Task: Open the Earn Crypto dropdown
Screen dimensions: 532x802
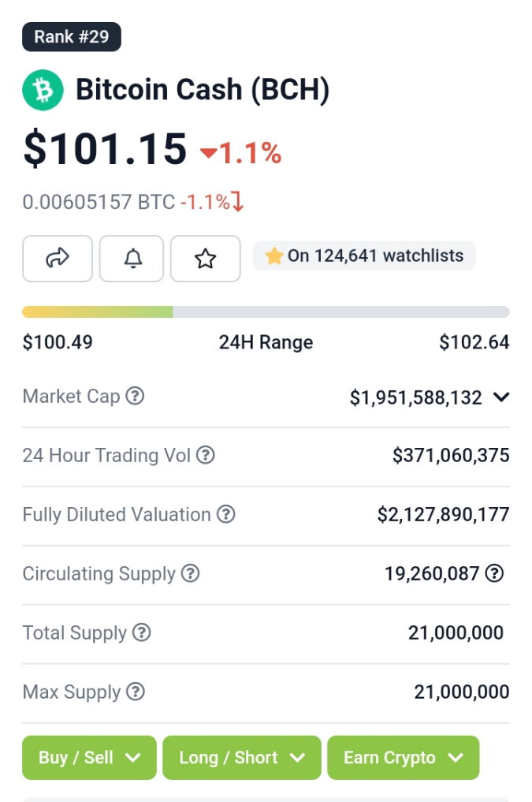Action: coord(404,758)
